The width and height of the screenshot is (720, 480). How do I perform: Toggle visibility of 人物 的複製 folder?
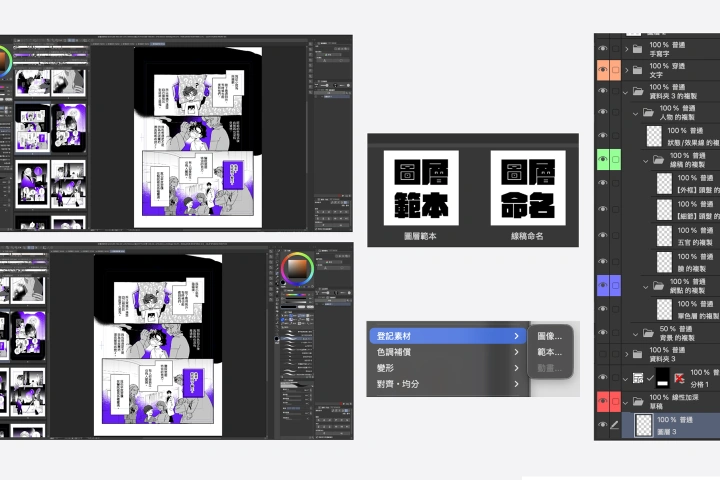click(x=602, y=112)
